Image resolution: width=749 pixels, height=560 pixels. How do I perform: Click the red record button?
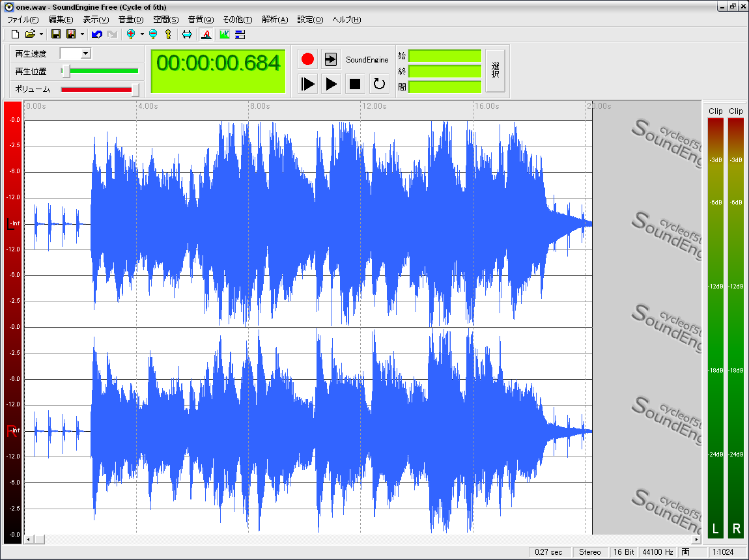click(x=308, y=59)
